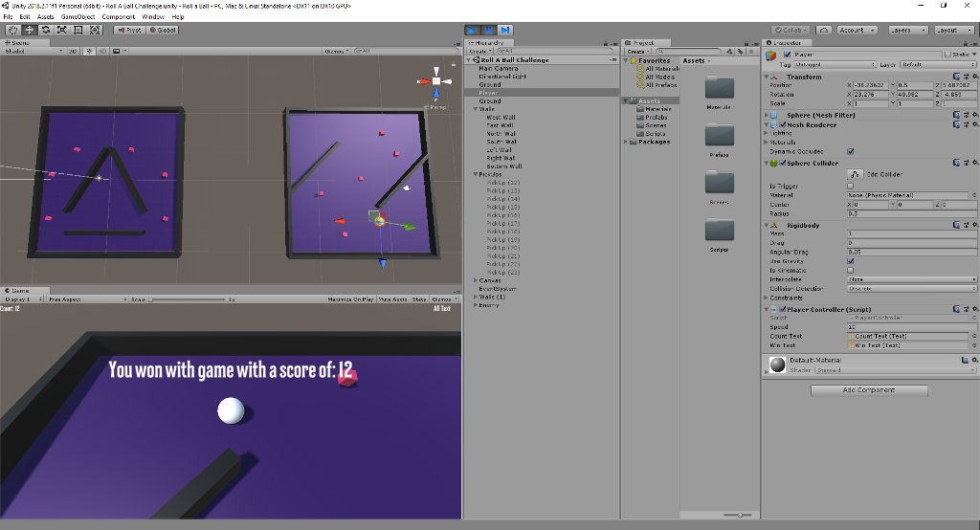Open the Layer dropdown in Inspector
Viewport: 980px width, 530px height.
point(938,64)
